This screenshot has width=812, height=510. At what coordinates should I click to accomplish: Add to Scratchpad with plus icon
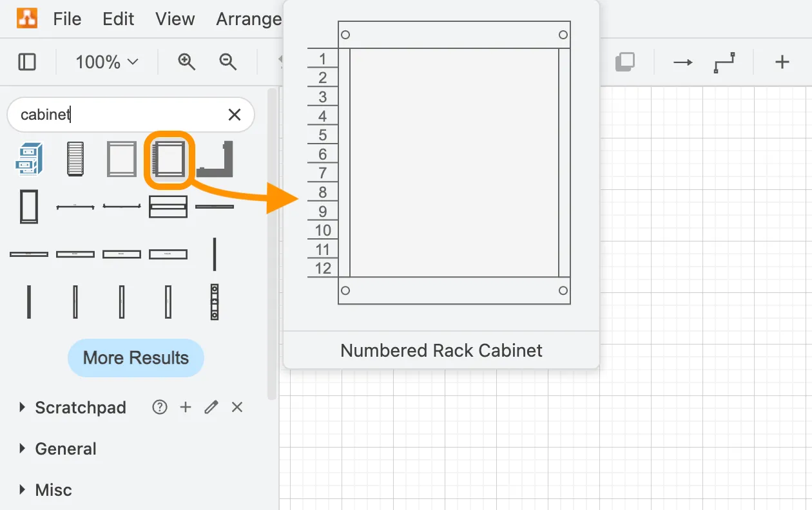click(186, 407)
